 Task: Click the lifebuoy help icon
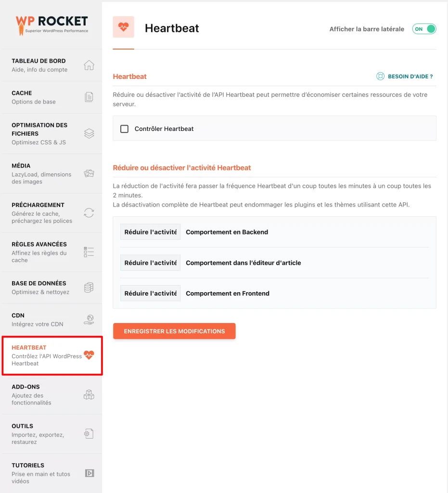tap(380, 77)
